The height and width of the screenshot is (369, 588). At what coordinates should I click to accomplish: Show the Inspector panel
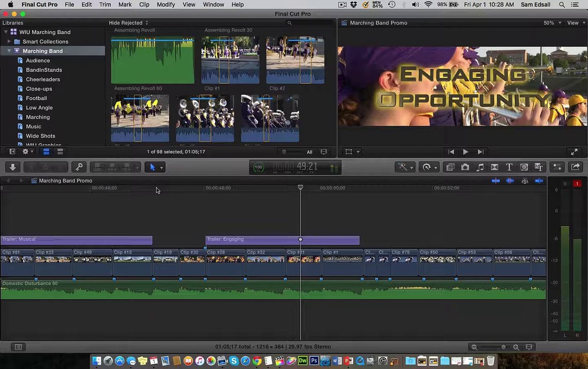click(557, 167)
